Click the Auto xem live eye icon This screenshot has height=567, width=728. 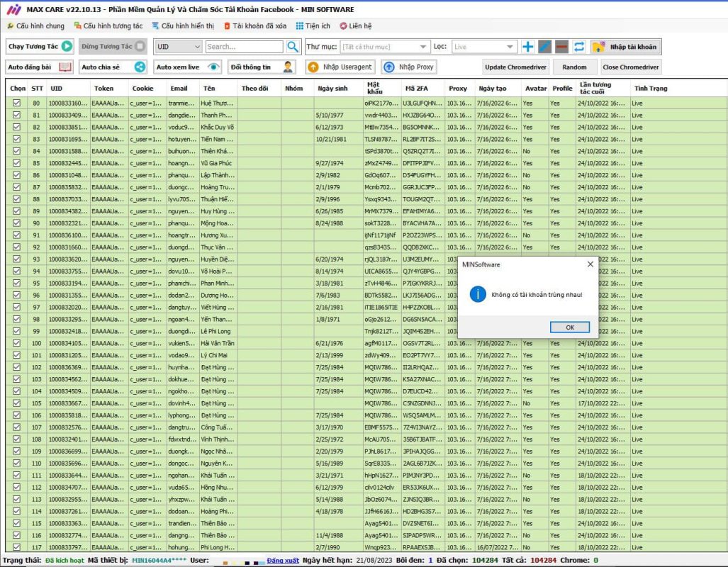click(x=213, y=67)
